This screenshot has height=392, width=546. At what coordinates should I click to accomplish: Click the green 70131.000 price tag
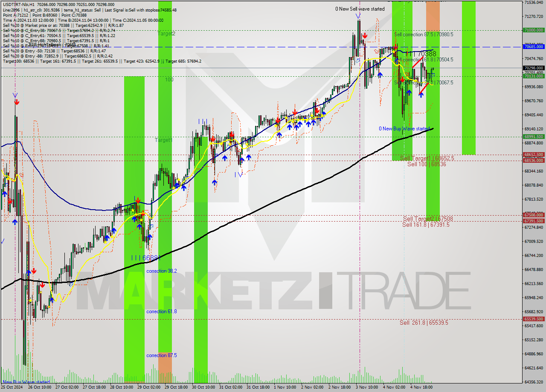(534, 76)
